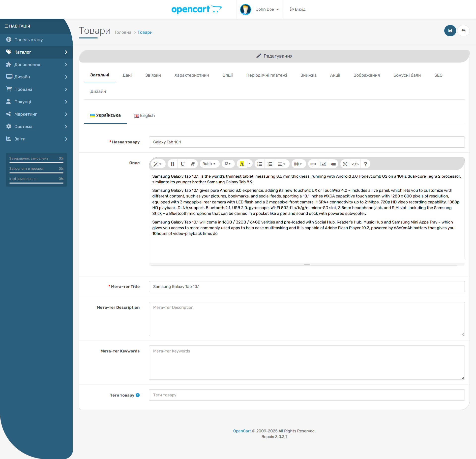This screenshot has height=459, width=476.
Task: Focus the Назва товару input field
Action: [x=307, y=142]
